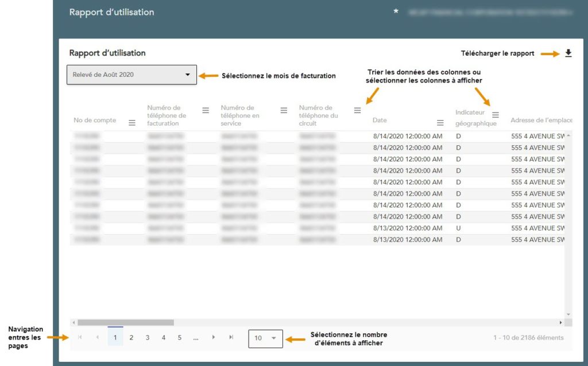The image size is (588, 366).
Task: Open column menu for No de compte
Action: pos(131,123)
